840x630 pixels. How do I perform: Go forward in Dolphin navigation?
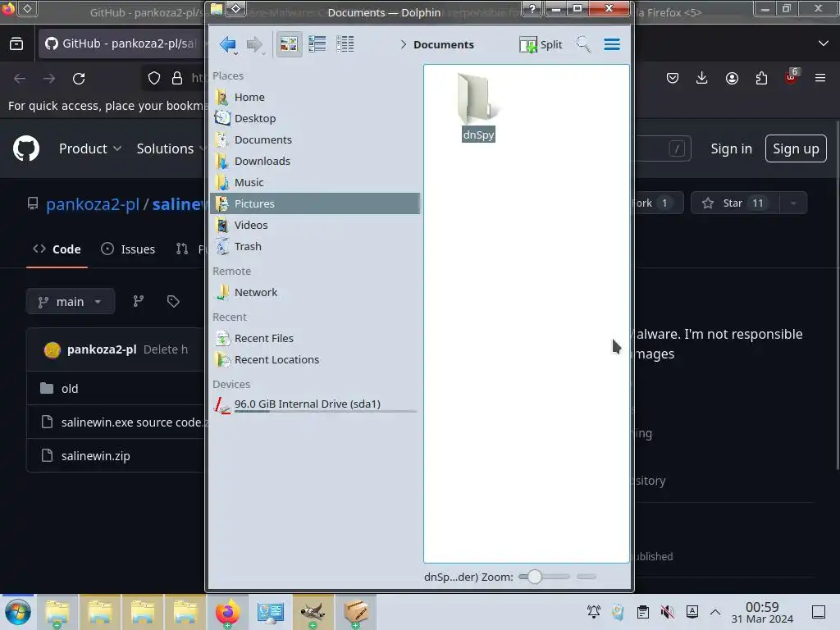(254, 44)
